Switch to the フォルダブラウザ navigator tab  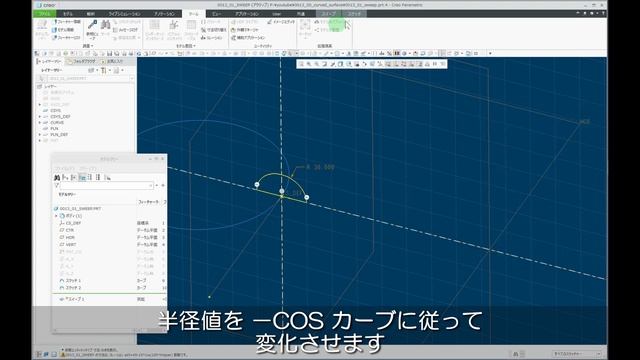[82, 61]
